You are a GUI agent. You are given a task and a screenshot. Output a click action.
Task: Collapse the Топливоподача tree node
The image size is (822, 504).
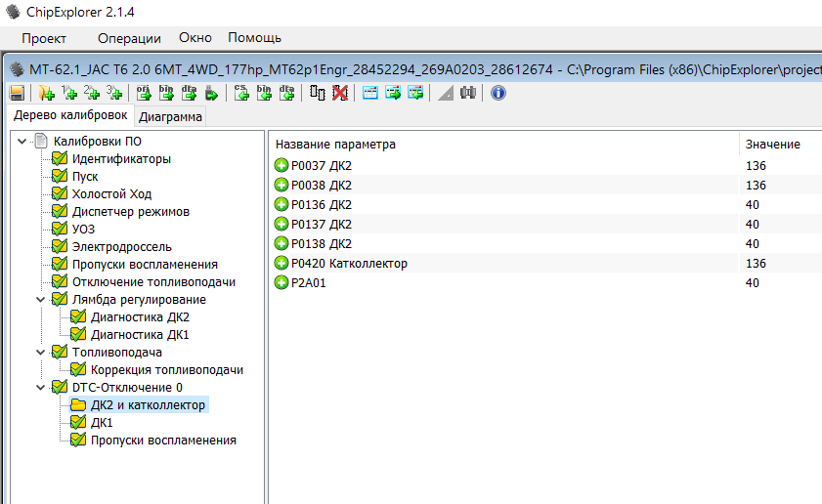click(x=41, y=353)
